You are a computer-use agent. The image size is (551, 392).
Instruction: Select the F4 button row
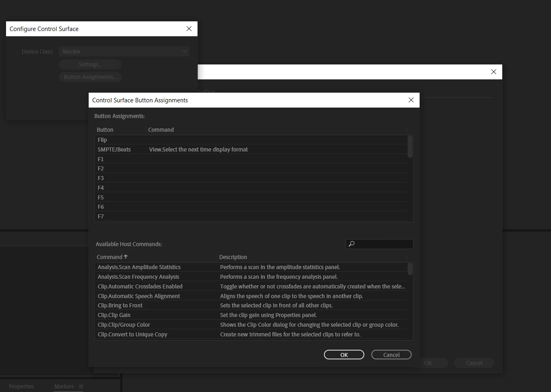251,188
